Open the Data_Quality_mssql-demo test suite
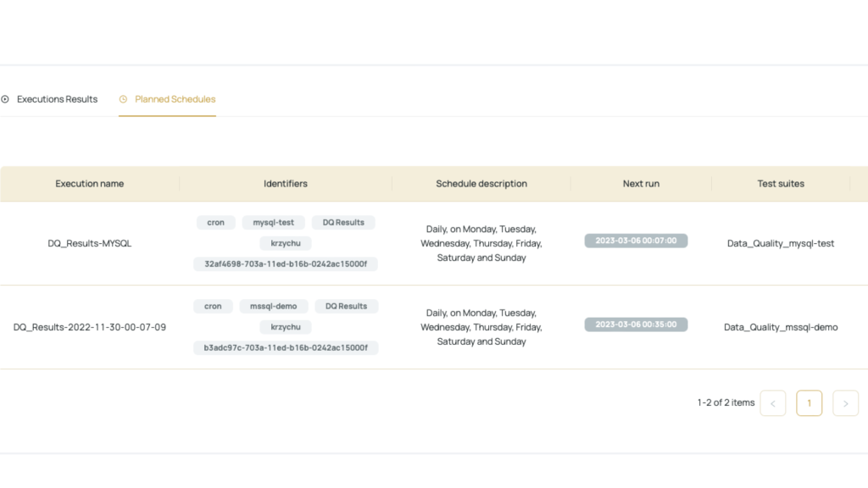Image resolution: width=868 pixels, height=488 pixels. 781,327
